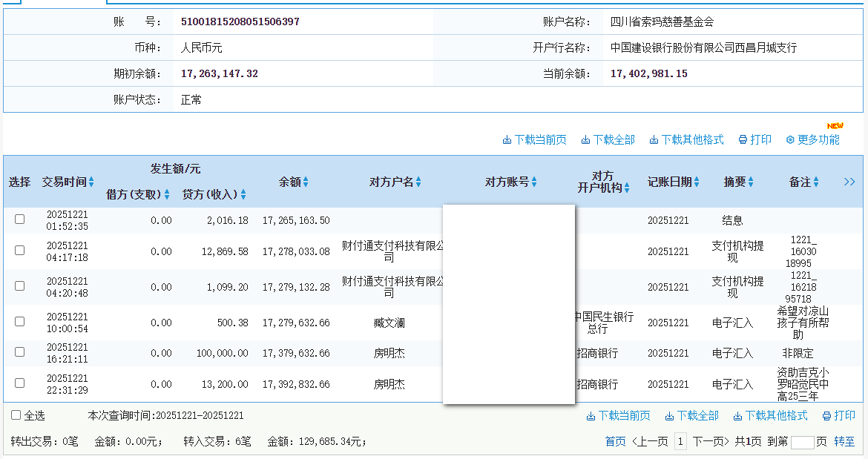The width and height of the screenshot is (868, 459).
Task: Sort by 交易时间 column arrows
Action: tap(91, 182)
